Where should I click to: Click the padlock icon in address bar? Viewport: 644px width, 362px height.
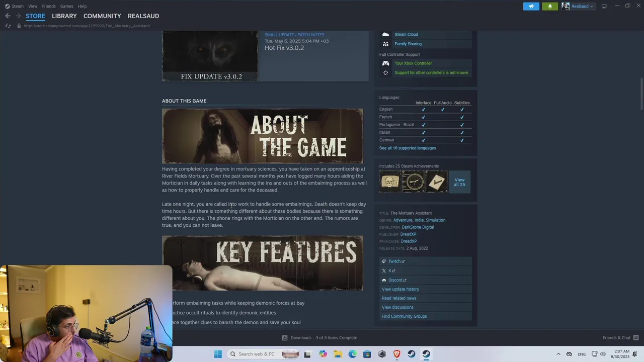19,26
